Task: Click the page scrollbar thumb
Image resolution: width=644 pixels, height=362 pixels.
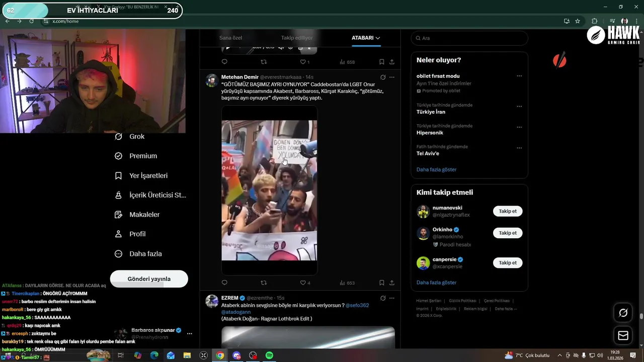Action: (x=641, y=316)
